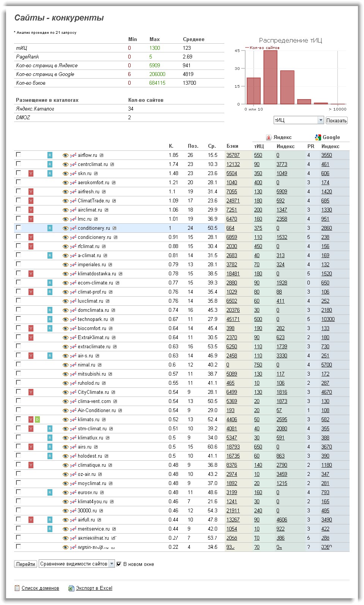
Task: Click the eye icon for ClimatTrade.ru
Action: 65,201
